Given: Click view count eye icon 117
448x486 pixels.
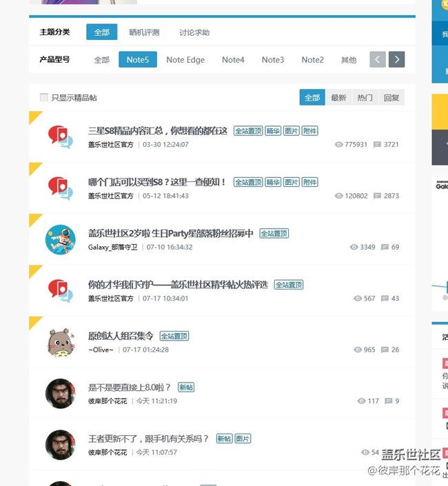Looking at the screenshot, I should pyautogui.click(x=361, y=401).
